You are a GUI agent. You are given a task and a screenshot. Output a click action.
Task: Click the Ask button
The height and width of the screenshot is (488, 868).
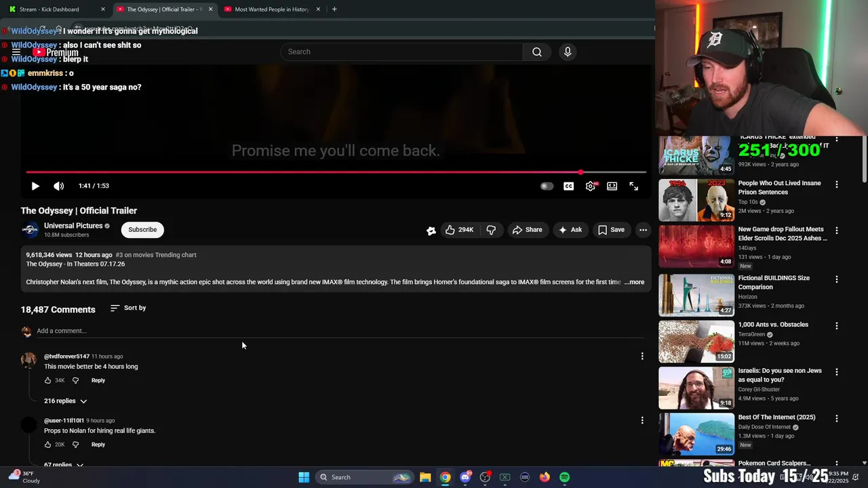pos(570,230)
